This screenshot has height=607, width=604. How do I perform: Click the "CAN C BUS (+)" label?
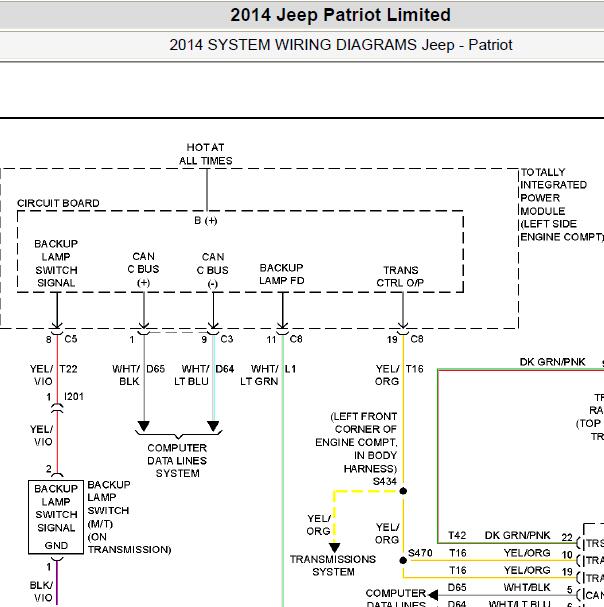click(143, 269)
